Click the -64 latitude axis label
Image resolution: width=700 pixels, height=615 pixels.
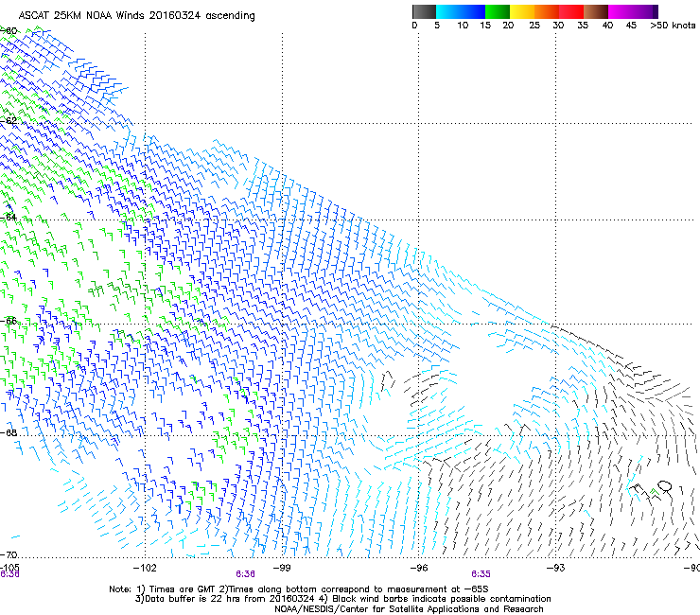point(9,217)
